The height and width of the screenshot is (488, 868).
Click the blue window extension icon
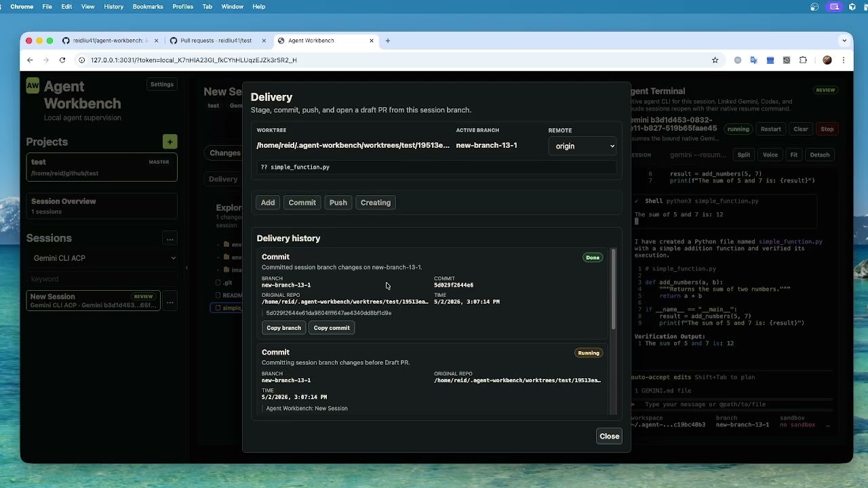[770, 60]
